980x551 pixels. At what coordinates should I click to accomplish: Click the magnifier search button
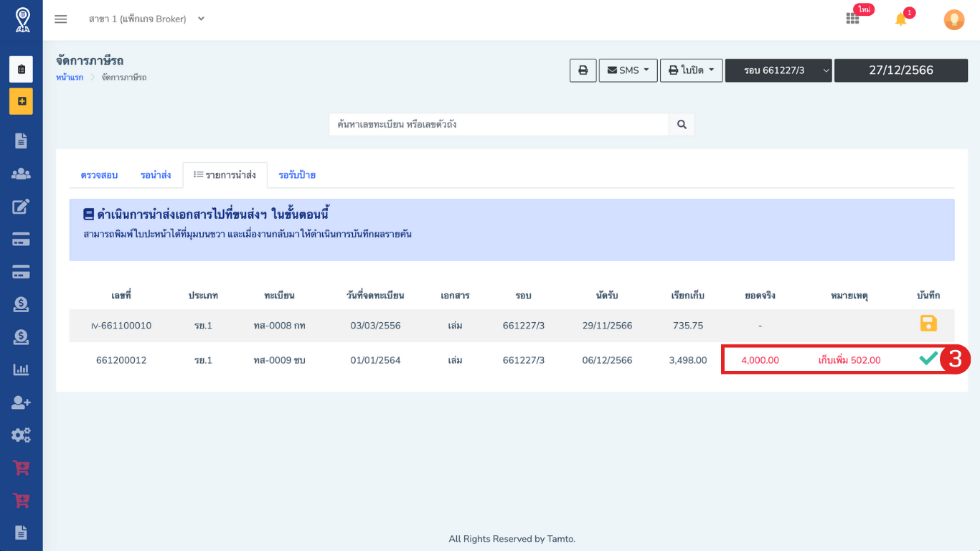tap(682, 124)
